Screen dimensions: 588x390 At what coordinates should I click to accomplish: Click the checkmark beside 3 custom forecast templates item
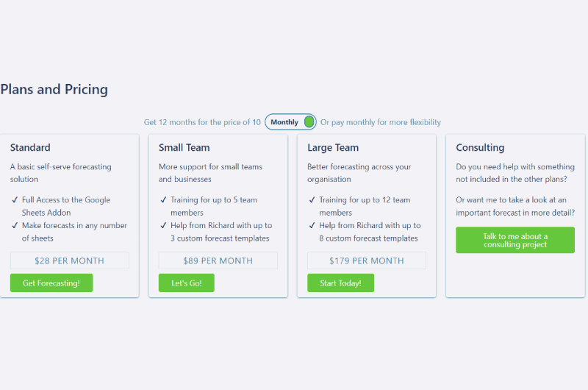[163, 225]
